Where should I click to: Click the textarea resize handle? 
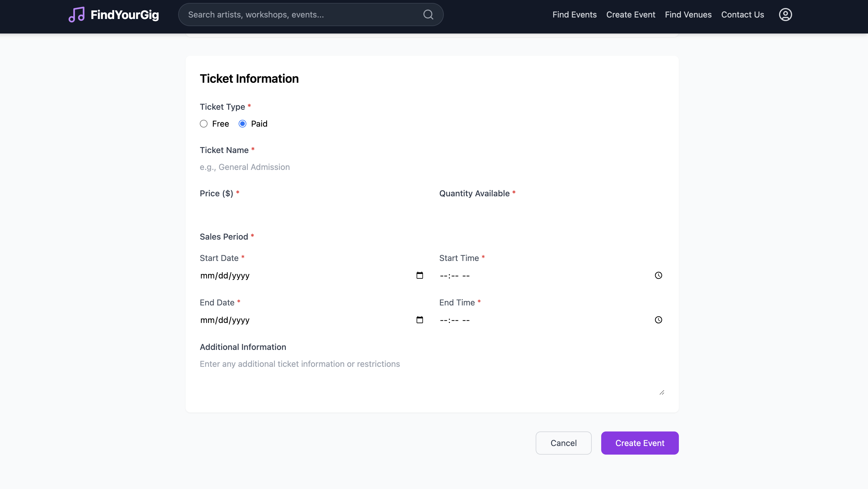coord(662,392)
